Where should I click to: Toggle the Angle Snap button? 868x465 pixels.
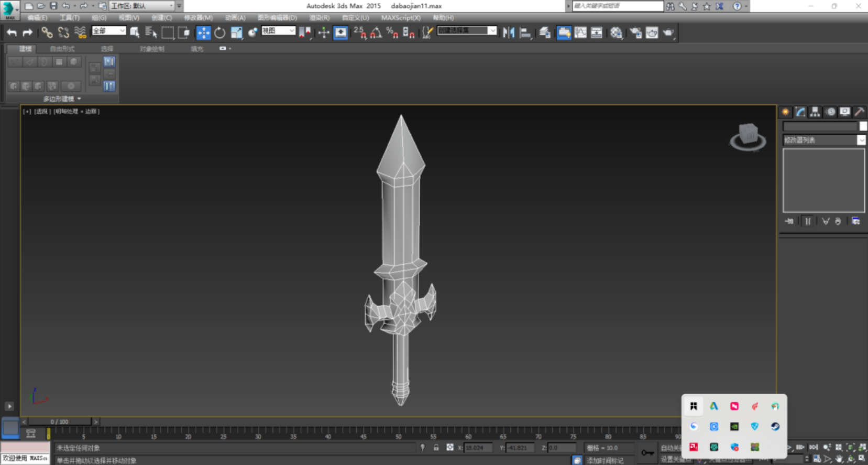pos(376,33)
